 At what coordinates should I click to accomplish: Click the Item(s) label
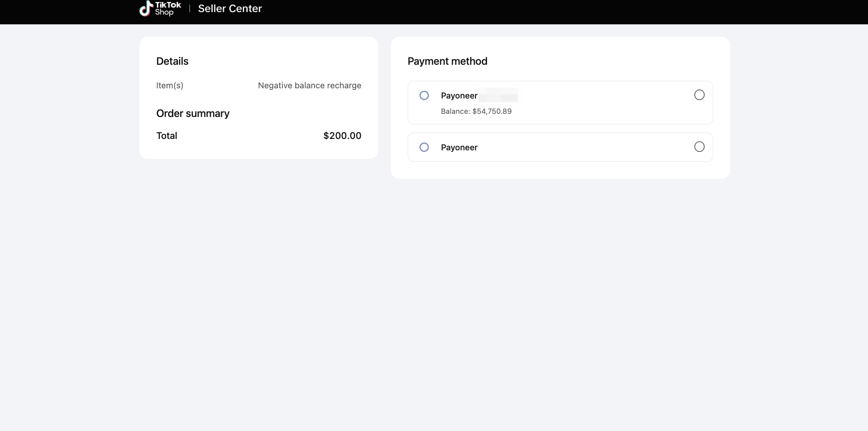pos(170,86)
